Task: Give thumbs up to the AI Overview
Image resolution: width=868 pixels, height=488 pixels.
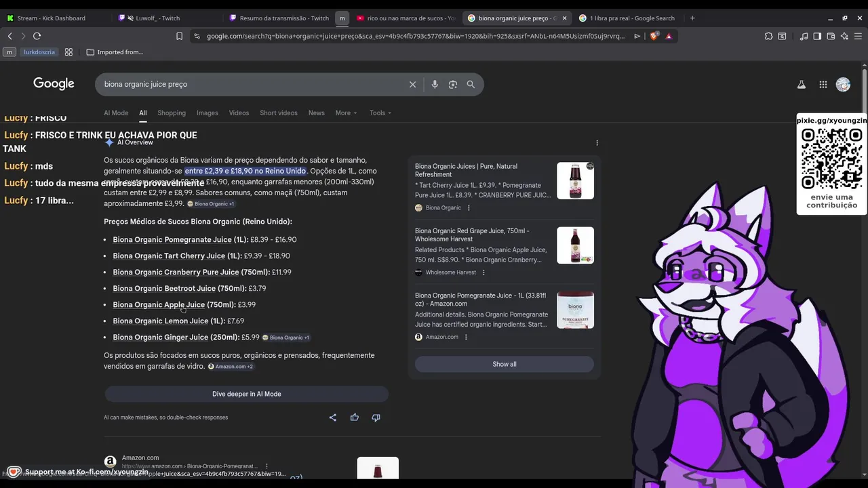Action: coord(354,418)
